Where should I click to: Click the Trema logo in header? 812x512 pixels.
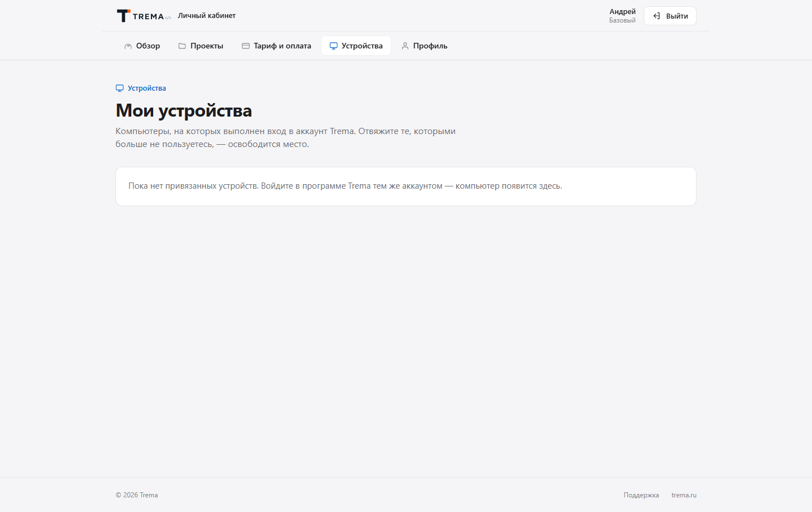click(x=144, y=16)
